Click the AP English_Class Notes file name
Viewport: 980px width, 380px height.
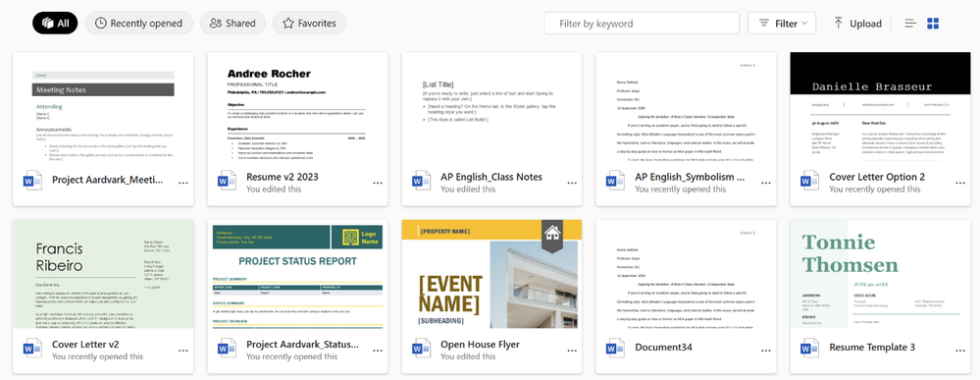(491, 177)
